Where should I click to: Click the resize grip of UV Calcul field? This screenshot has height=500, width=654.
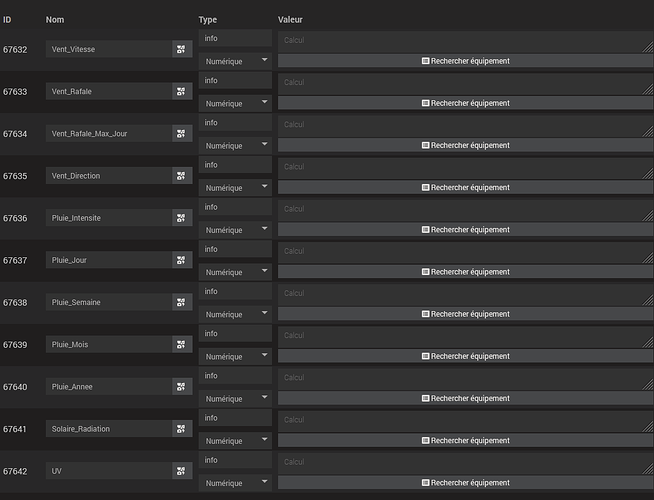pos(648,469)
